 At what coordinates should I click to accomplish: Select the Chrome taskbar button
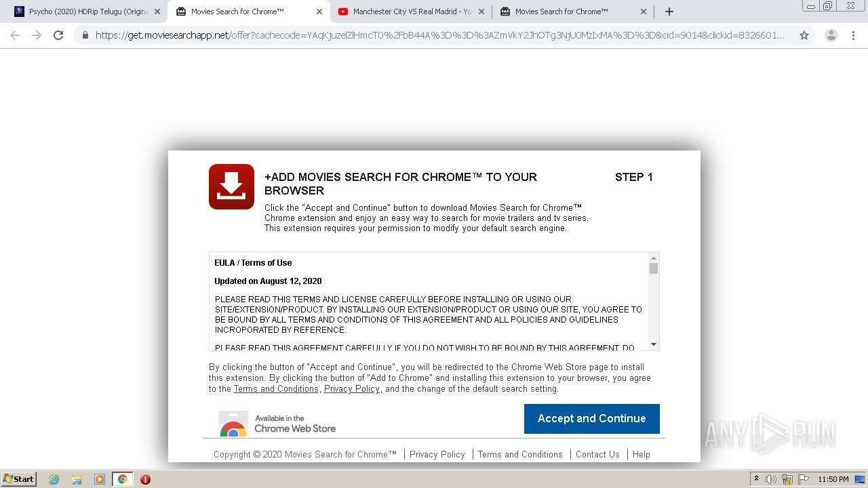click(122, 479)
